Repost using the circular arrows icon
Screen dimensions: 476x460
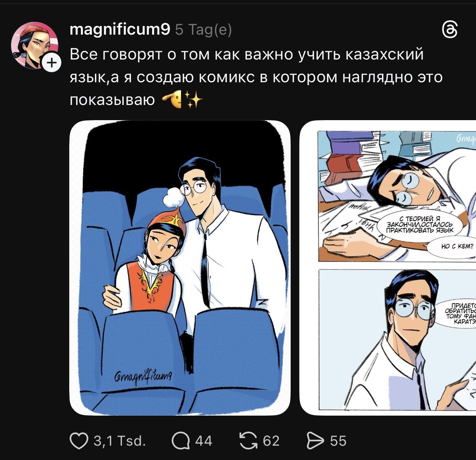coord(248,441)
